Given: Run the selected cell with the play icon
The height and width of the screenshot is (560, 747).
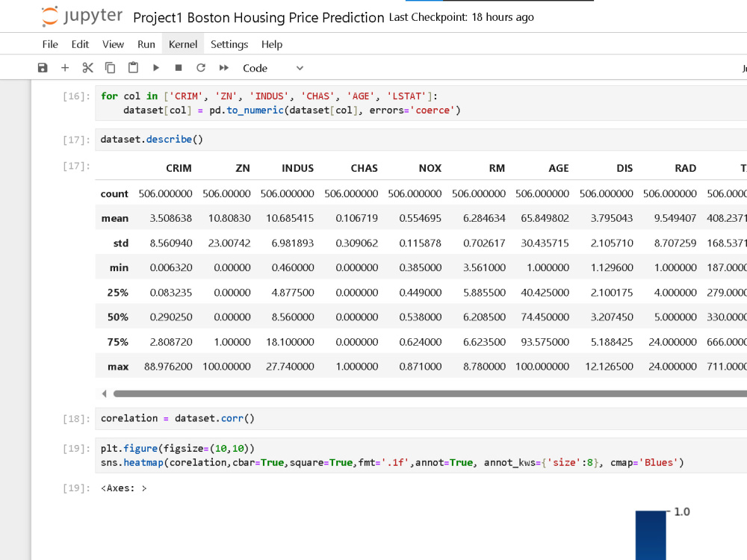Looking at the screenshot, I should coord(156,68).
